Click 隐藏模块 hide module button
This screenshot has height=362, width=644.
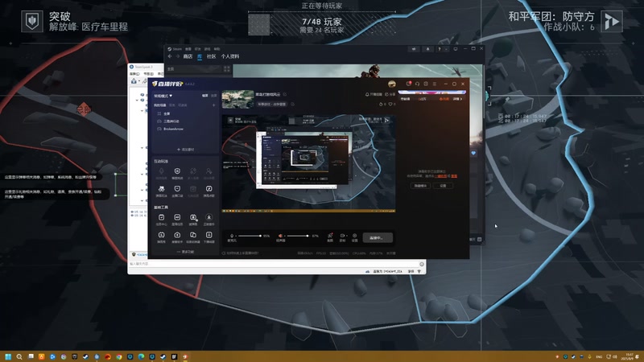click(x=420, y=186)
